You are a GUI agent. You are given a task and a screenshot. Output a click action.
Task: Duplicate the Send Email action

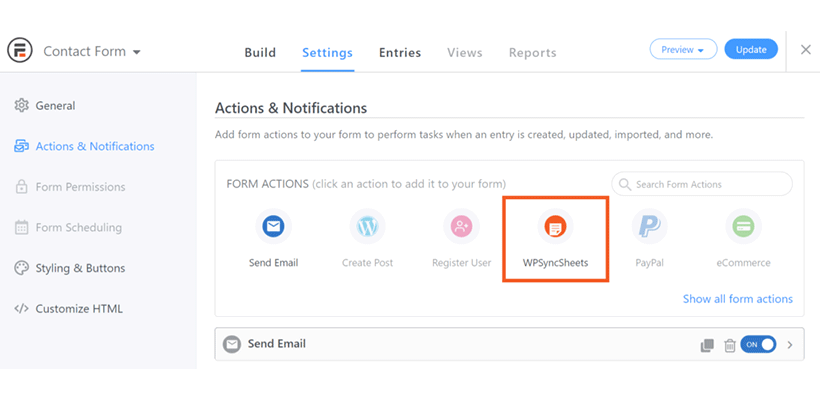tap(707, 345)
